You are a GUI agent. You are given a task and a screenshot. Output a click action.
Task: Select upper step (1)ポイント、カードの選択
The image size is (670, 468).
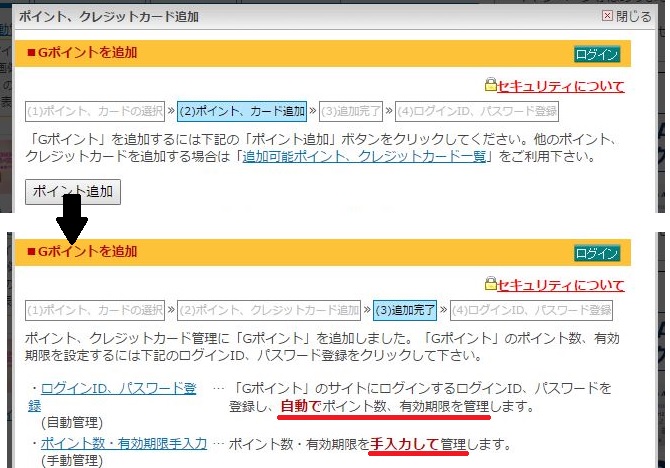point(95,112)
